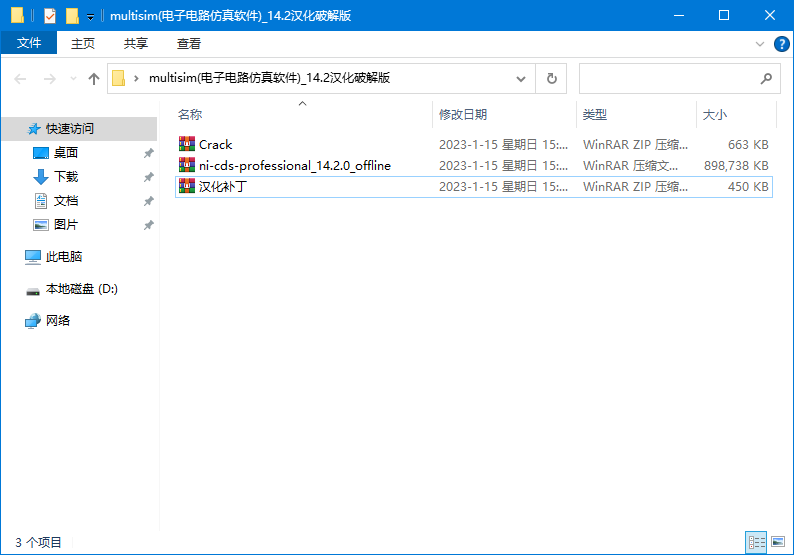
Task: Click the pin icon beside 文档
Action: point(148,201)
